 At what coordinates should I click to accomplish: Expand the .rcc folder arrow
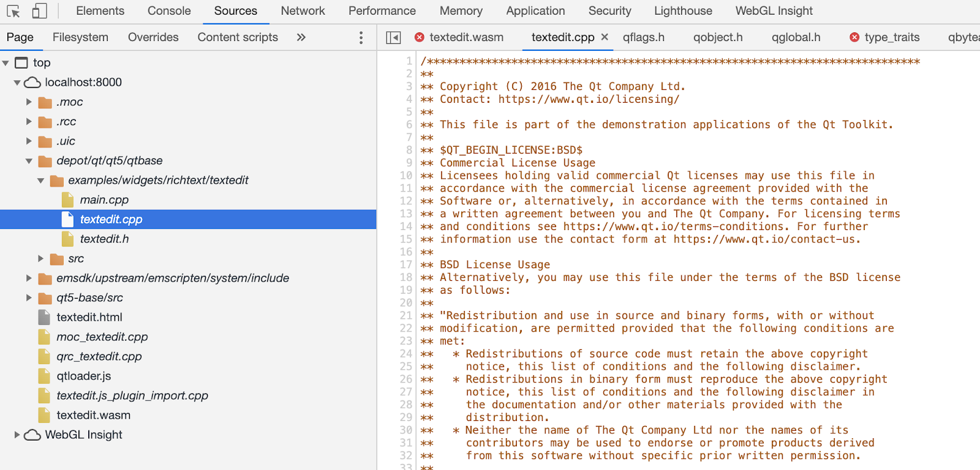[x=29, y=121]
